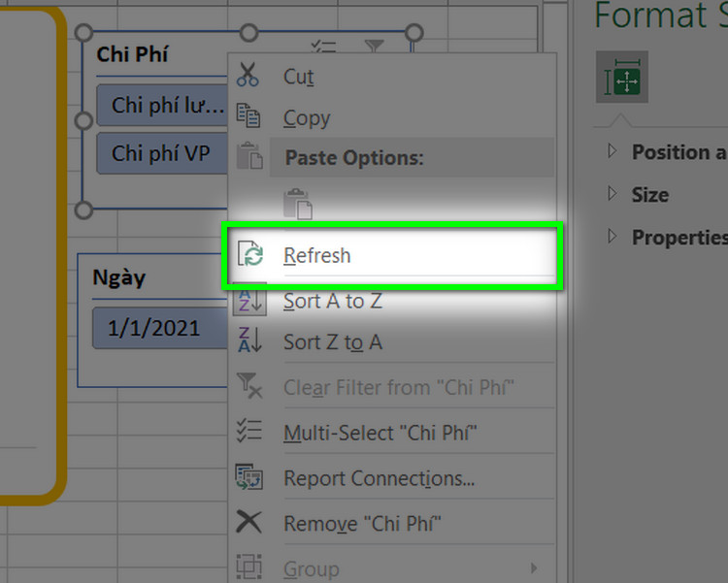This screenshot has height=583, width=728.
Task: Click the Remove X icon
Action: click(x=248, y=522)
